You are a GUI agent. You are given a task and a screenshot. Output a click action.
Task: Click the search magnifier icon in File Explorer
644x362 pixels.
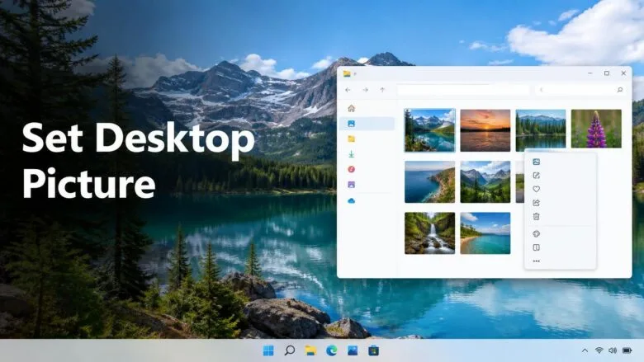(x=620, y=90)
